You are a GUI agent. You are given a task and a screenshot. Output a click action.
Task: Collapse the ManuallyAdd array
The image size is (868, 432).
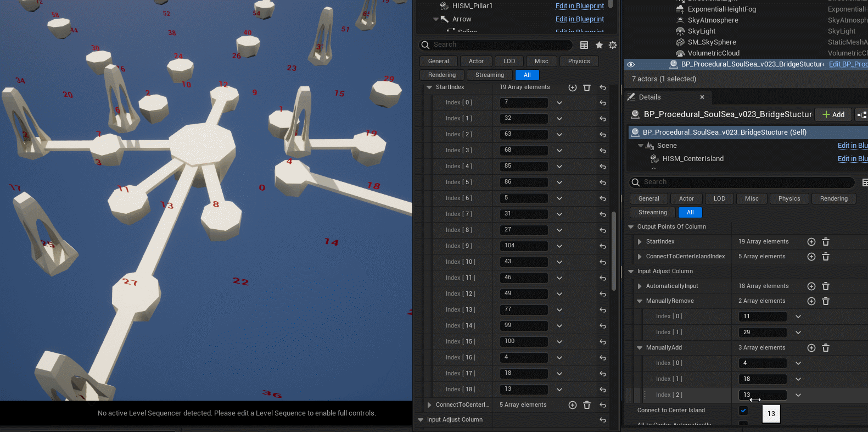point(640,348)
